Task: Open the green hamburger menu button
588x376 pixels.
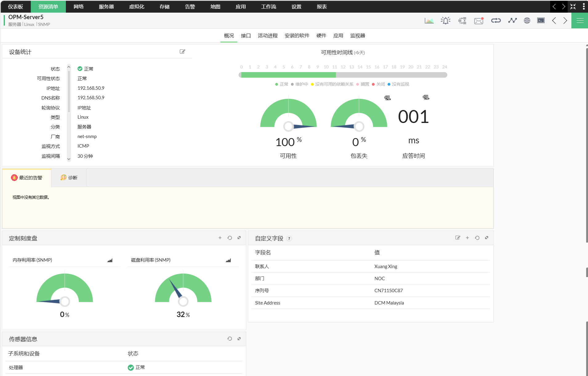Action: pyautogui.click(x=580, y=21)
